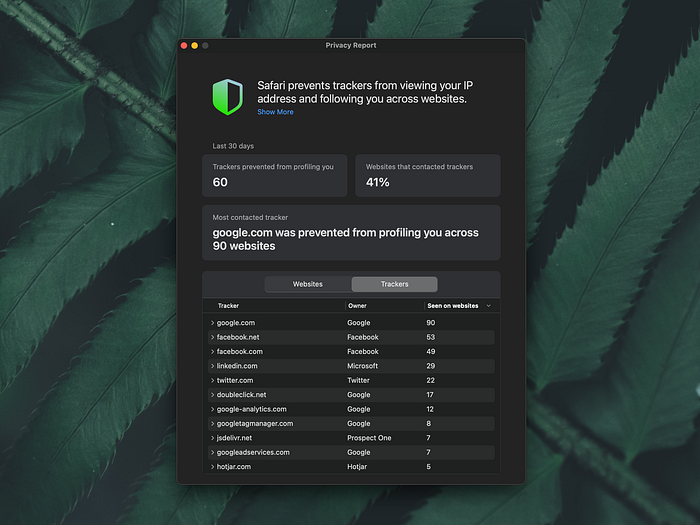Click the Trackers prevented from profiling you card

click(x=275, y=175)
